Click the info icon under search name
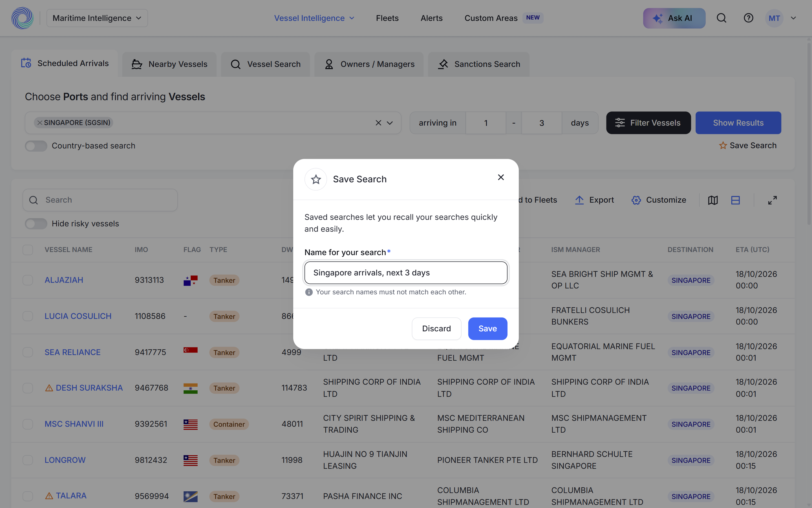The image size is (812, 508). click(309, 292)
